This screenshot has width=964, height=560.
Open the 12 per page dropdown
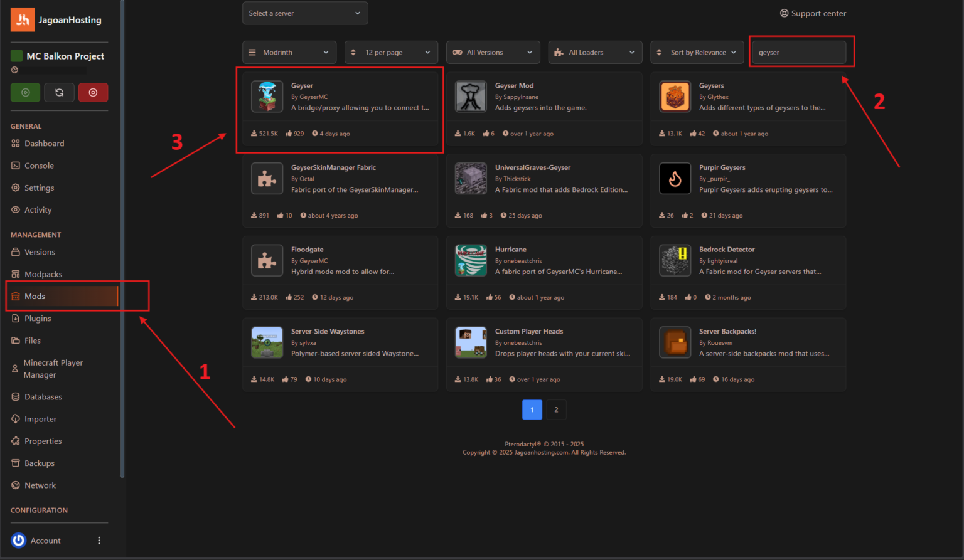391,53
